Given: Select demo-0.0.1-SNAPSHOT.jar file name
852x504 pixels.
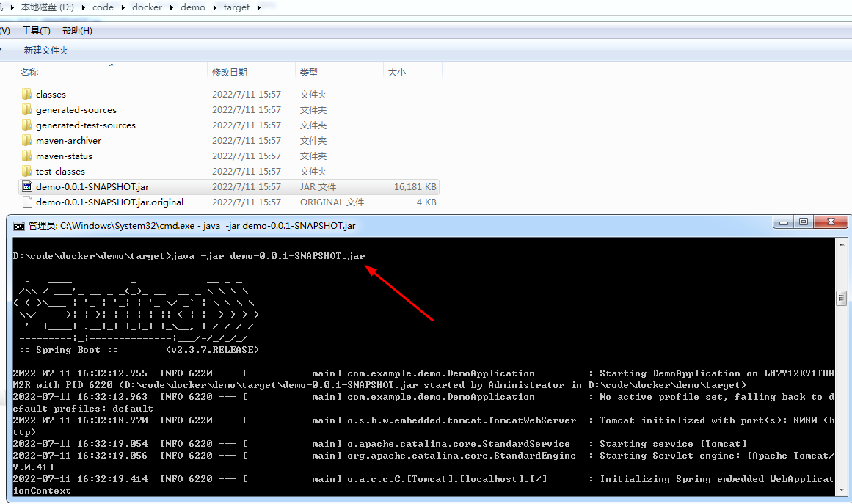Looking at the screenshot, I should coord(92,187).
